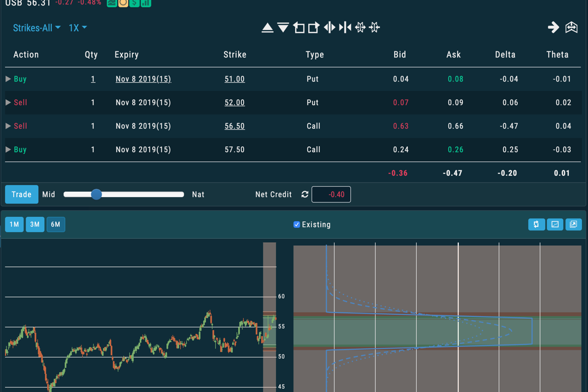Click the Expiry column header
This screenshot has width=588, height=392.
(x=127, y=55)
